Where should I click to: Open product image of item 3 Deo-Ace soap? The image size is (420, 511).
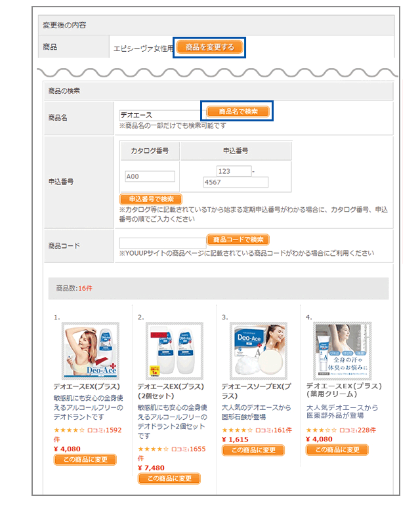tap(259, 351)
